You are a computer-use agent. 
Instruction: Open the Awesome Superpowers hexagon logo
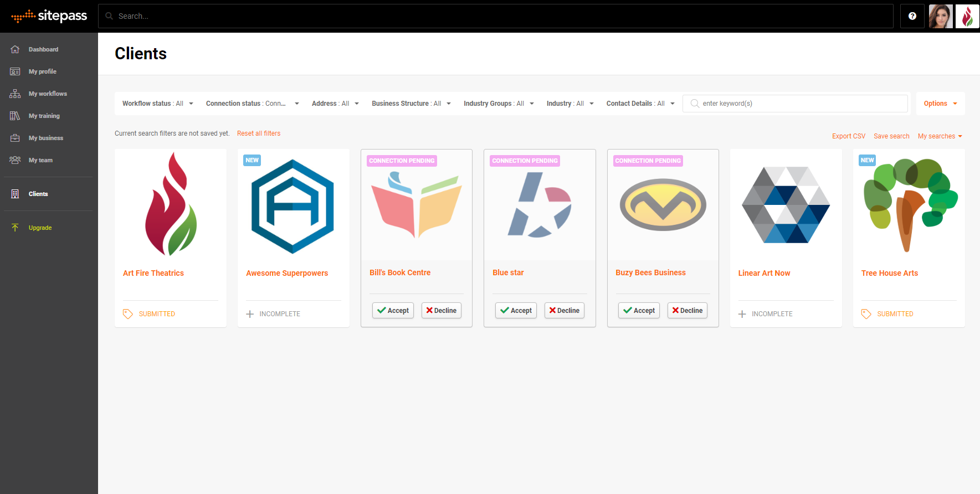pyautogui.click(x=293, y=207)
